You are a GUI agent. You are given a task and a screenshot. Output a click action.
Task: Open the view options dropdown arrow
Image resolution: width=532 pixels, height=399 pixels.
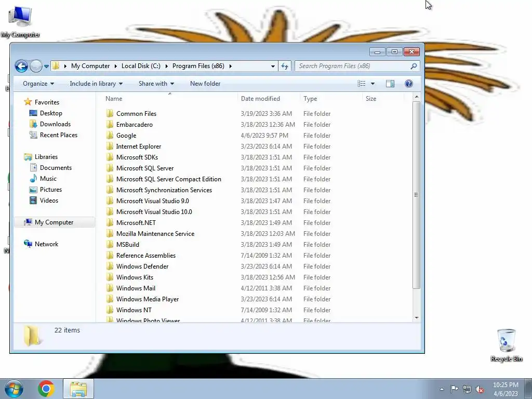373,84
